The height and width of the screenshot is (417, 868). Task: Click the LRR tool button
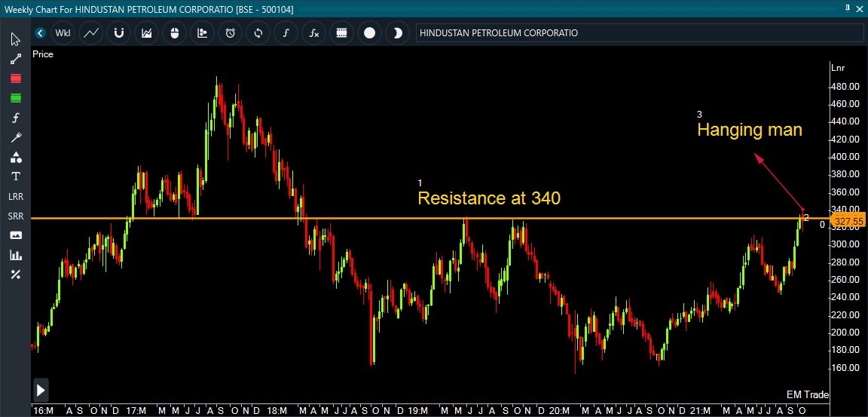(x=16, y=197)
